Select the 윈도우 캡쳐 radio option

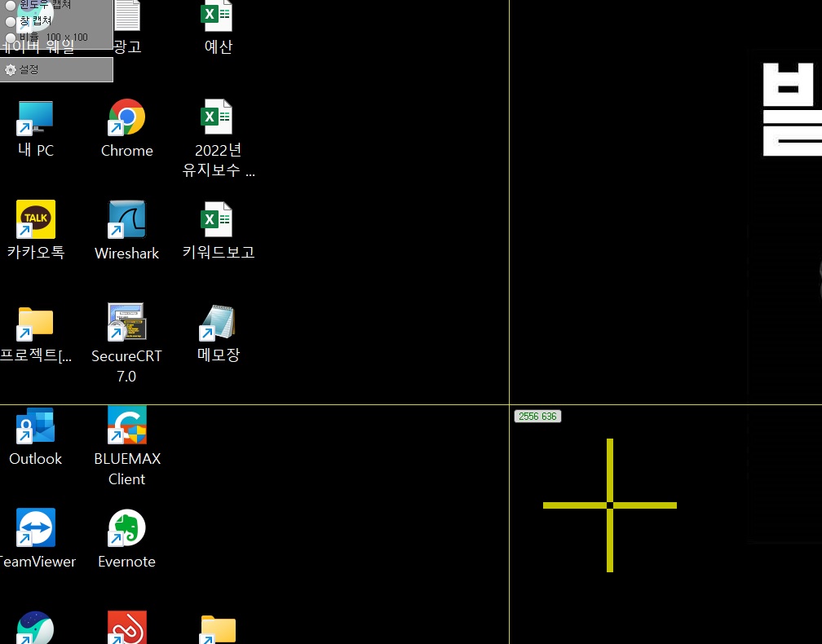click(11, 6)
